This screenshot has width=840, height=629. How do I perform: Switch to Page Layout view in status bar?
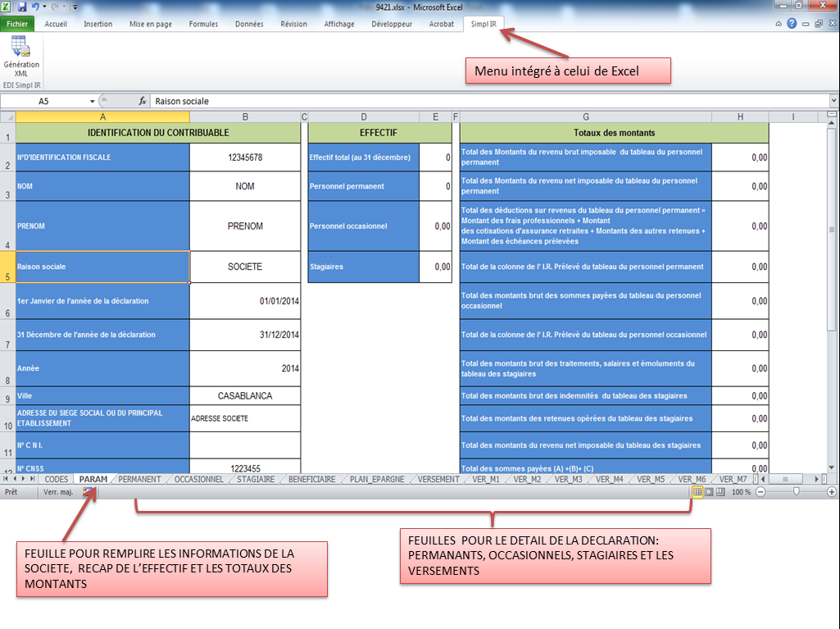(710, 492)
